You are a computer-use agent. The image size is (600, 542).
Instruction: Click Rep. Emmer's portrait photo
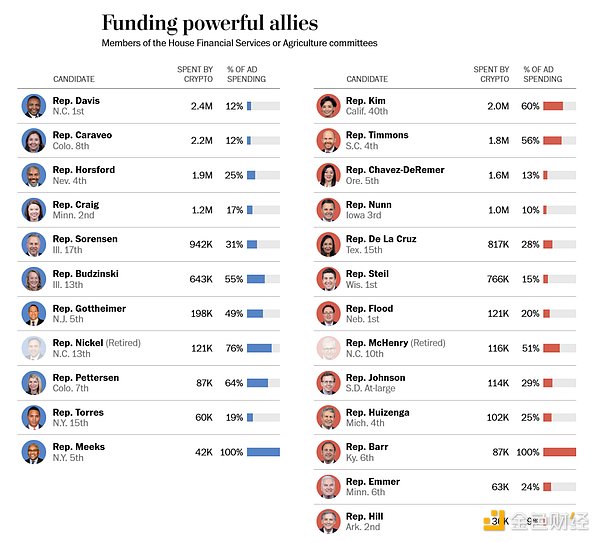coord(328,487)
